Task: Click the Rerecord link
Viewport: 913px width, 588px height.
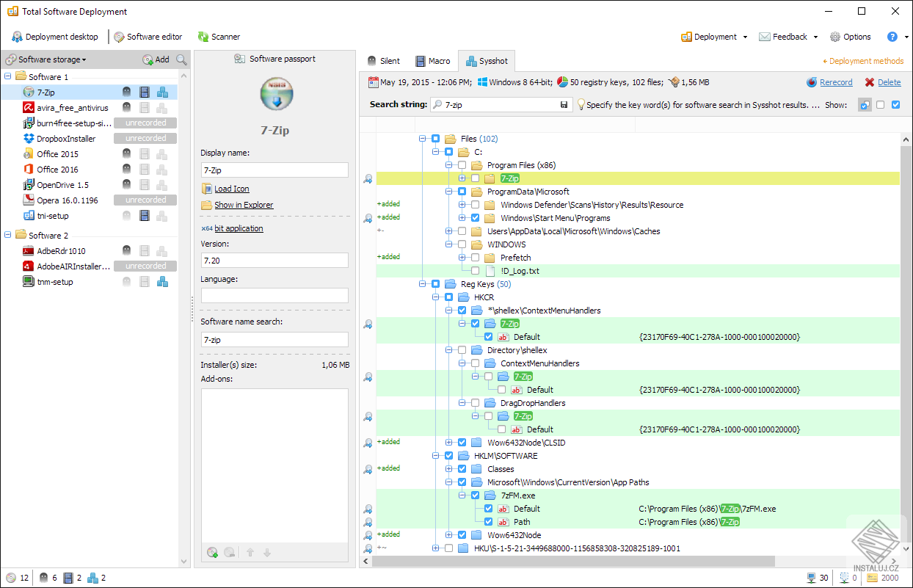Action: [836, 82]
